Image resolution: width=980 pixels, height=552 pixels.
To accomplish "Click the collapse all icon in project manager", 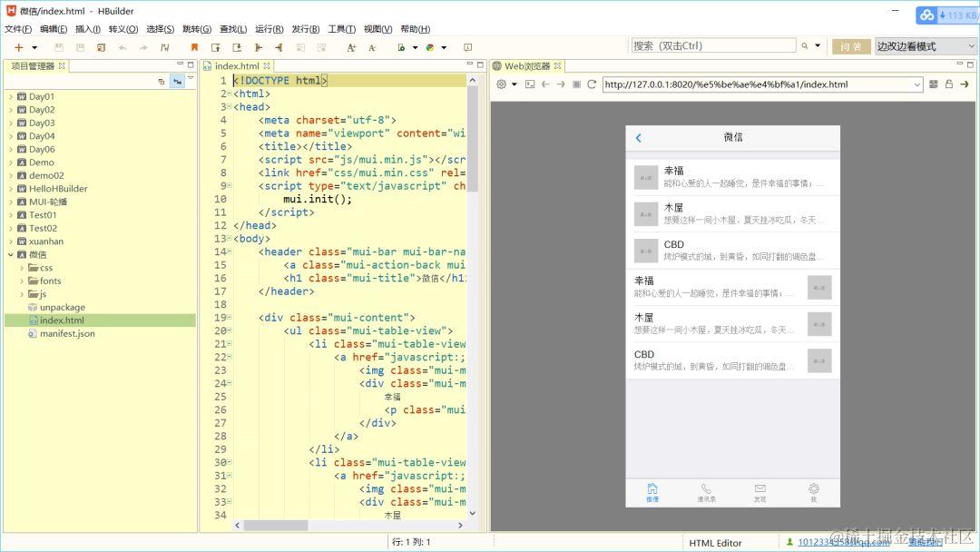I will [162, 82].
